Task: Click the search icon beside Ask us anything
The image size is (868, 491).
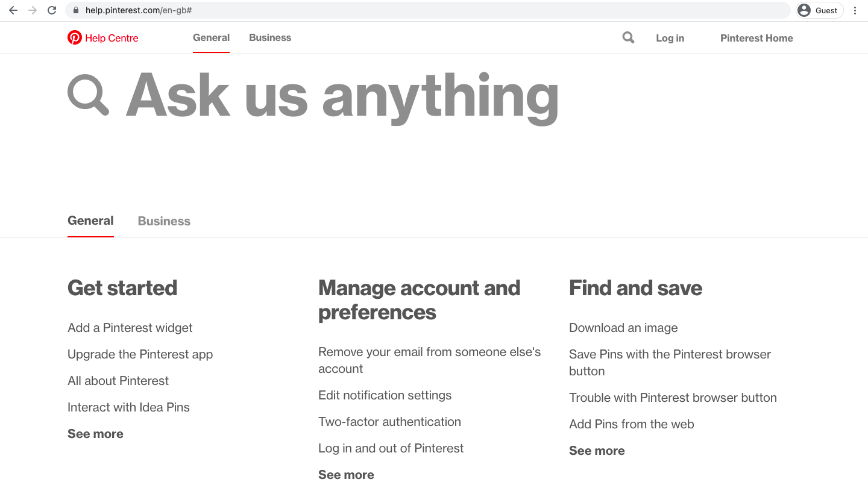Action: click(x=88, y=94)
